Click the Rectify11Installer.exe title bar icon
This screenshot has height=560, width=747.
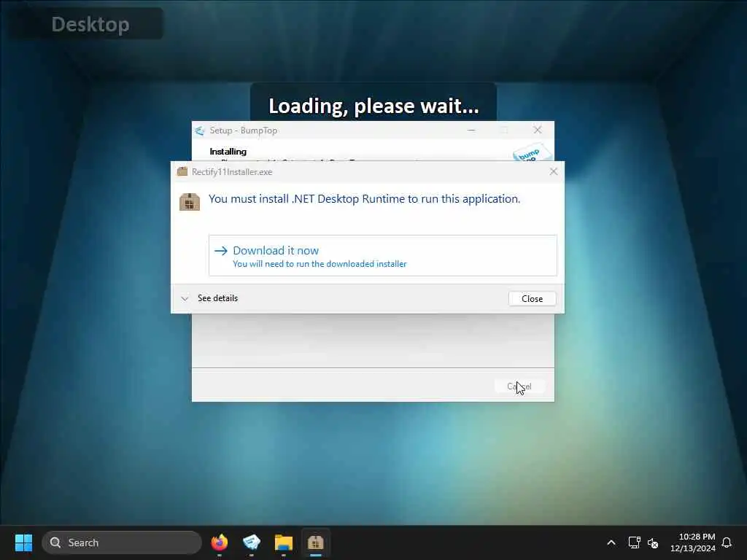pos(182,171)
